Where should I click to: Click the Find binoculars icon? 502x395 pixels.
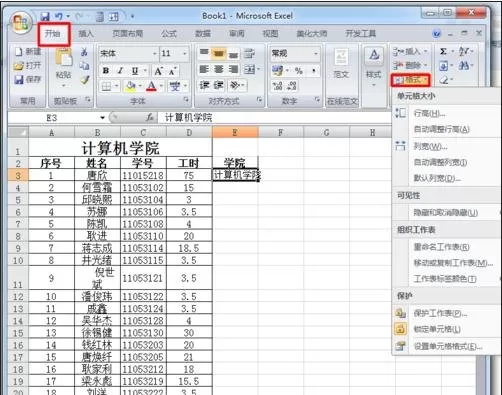coord(464,65)
